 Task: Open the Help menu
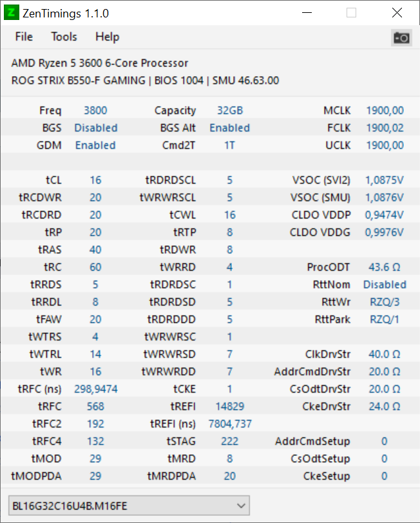[x=107, y=37]
